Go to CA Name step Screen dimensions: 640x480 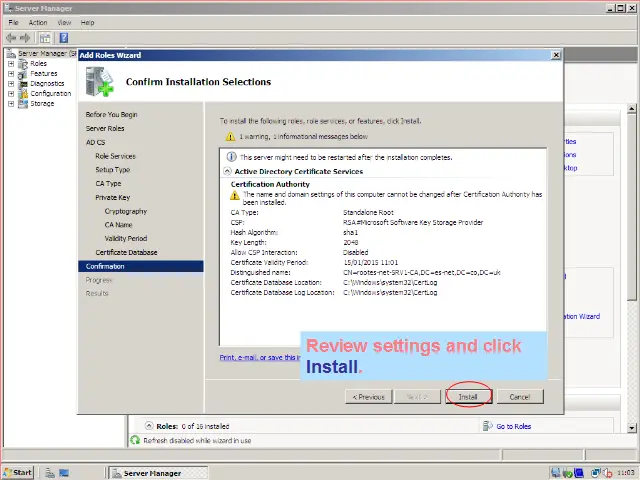click(118, 225)
